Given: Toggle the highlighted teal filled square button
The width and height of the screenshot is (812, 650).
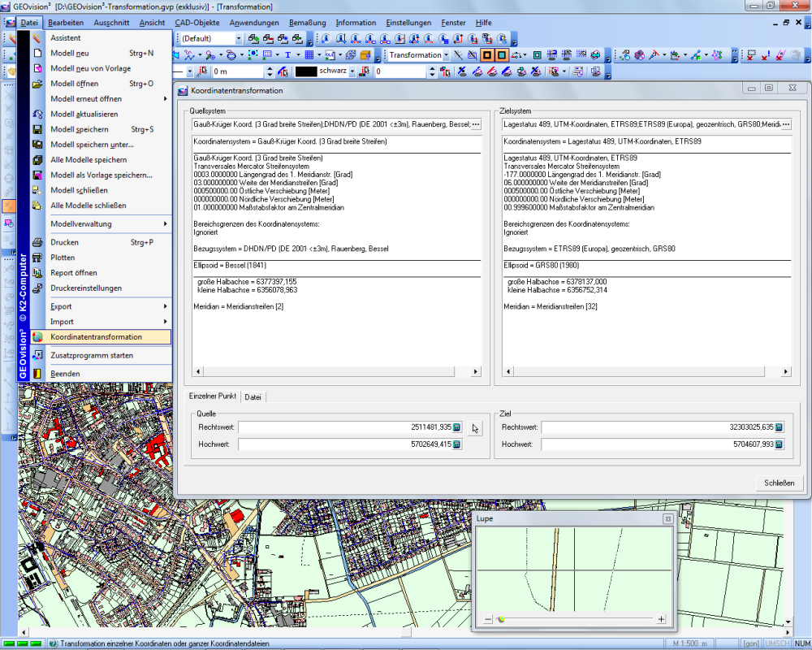Looking at the screenshot, I should pyautogui.click(x=501, y=55).
